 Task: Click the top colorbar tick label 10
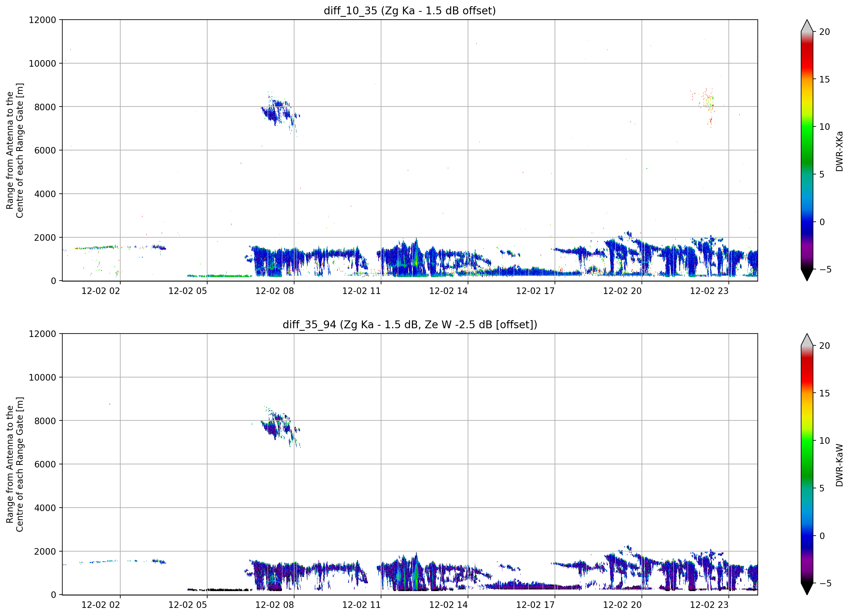pyautogui.click(x=824, y=127)
